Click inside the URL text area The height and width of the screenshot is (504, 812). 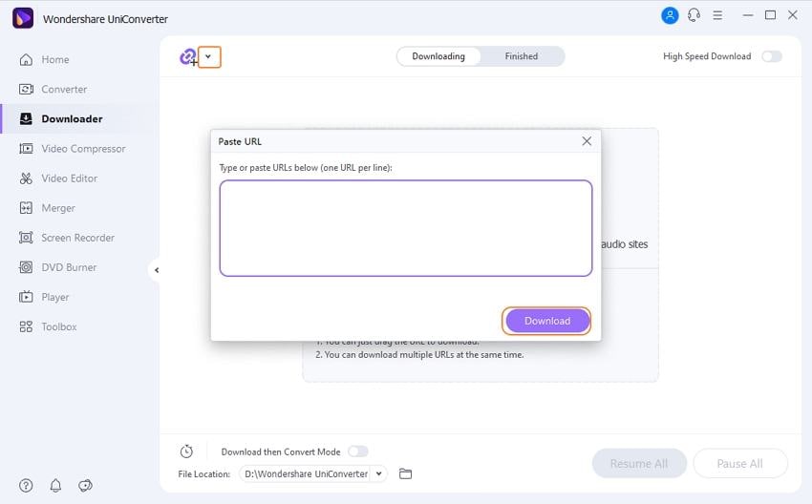(405, 228)
